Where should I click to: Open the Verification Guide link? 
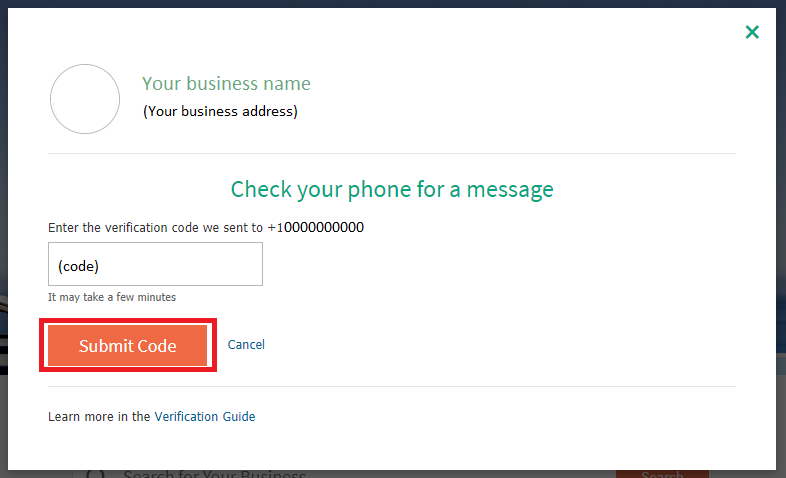click(205, 416)
